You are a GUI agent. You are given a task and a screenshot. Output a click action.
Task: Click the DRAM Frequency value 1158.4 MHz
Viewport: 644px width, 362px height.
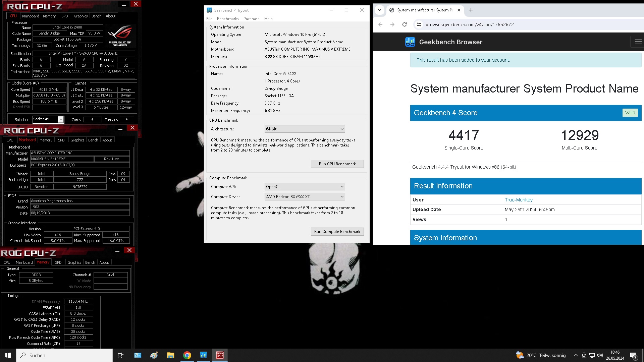[x=78, y=301]
